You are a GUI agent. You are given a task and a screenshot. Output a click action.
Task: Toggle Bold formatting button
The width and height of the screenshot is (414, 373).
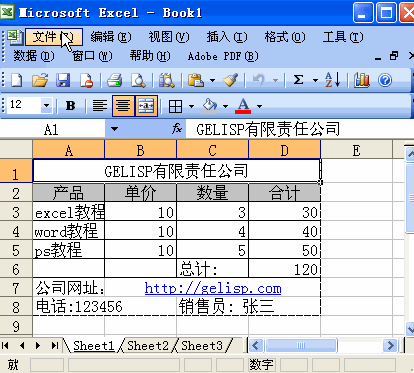[x=70, y=106]
